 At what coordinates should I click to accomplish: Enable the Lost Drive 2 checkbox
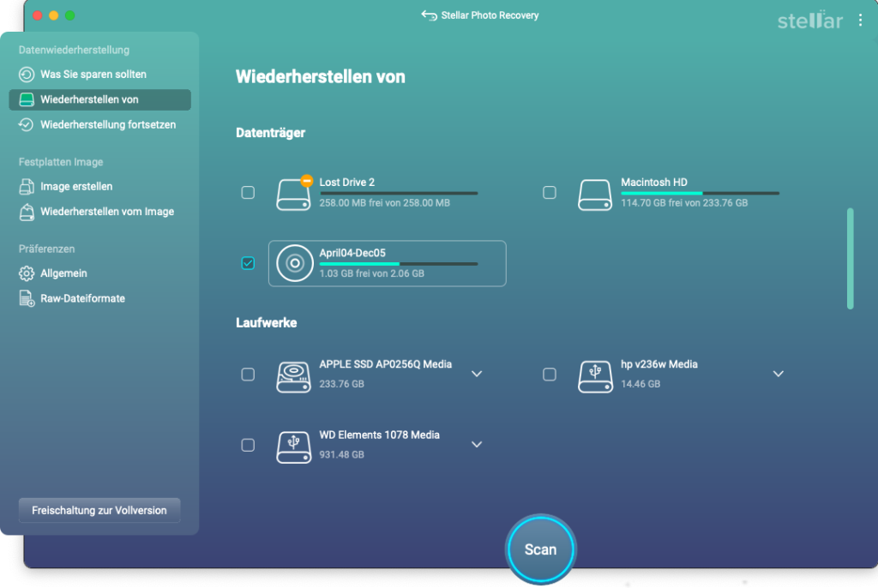click(x=248, y=193)
